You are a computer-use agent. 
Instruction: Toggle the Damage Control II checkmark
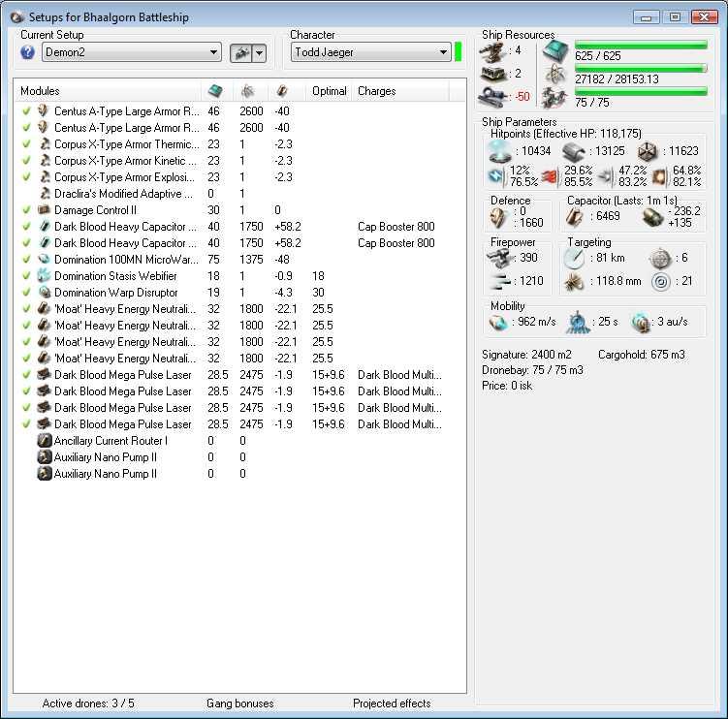pos(26,210)
